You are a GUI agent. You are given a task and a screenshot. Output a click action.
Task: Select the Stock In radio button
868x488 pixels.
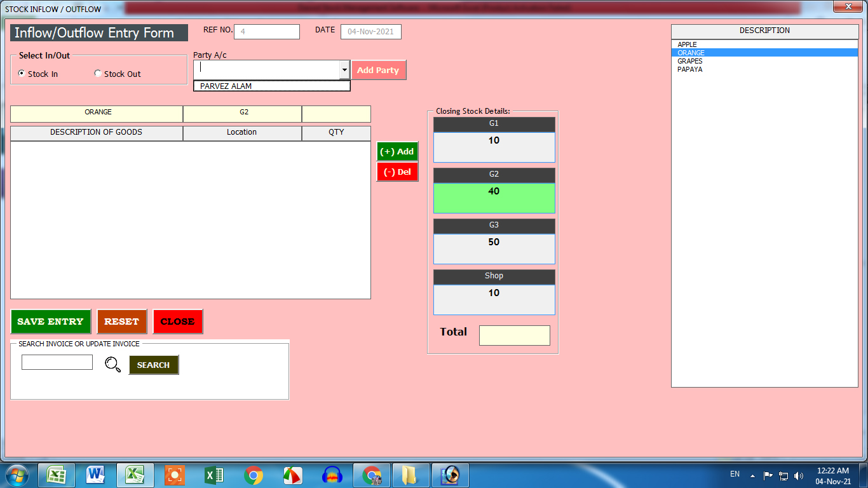click(x=22, y=74)
